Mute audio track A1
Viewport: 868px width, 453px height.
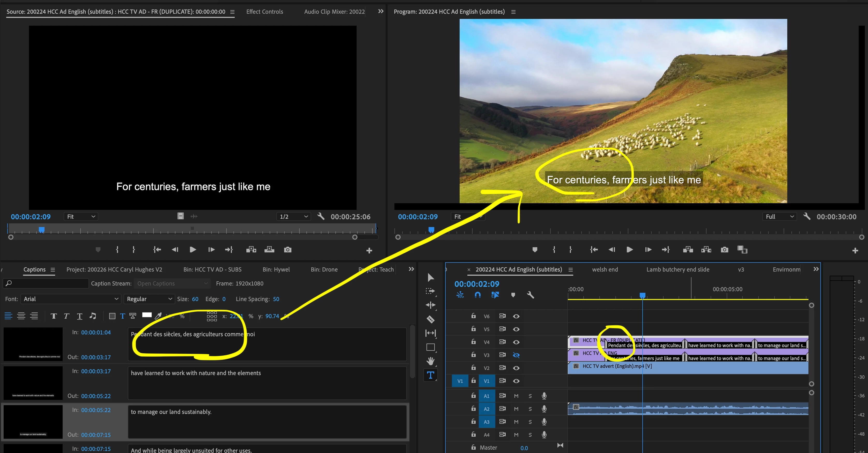(x=516, y=396)
